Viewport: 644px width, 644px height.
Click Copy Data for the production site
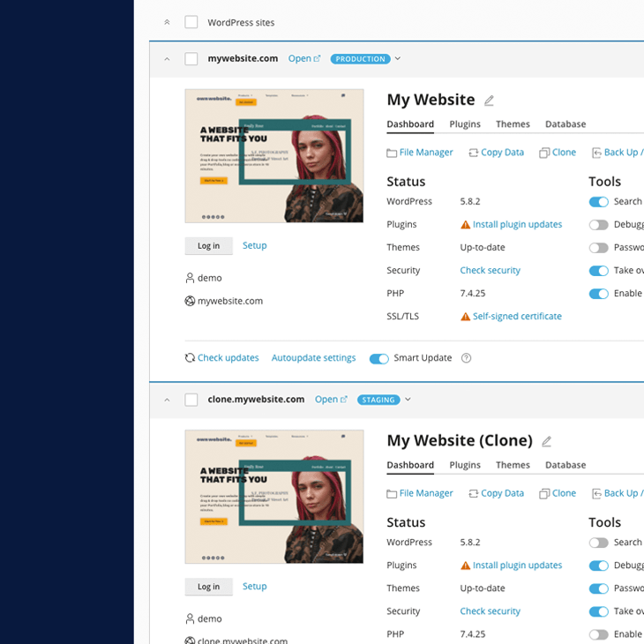pos(496,153)
